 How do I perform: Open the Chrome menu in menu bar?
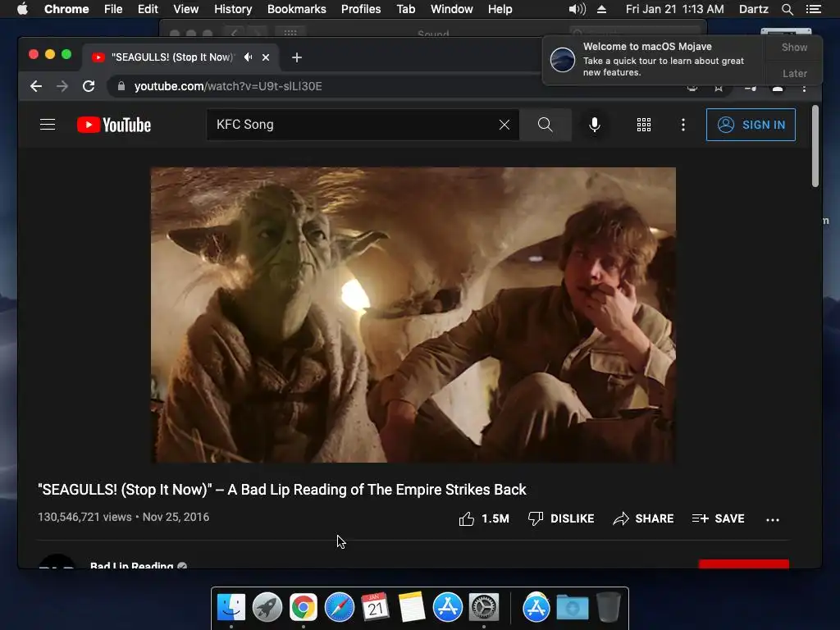tap(66, 9)
